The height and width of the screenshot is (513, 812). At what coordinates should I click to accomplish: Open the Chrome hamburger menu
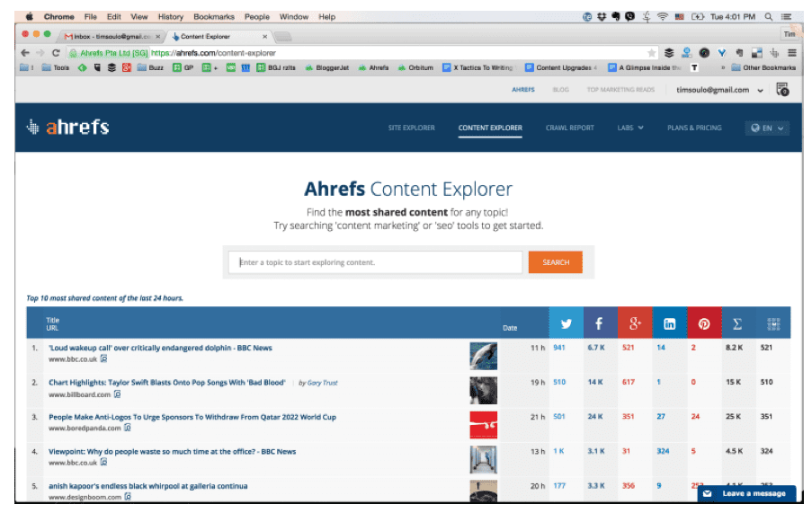pos(791,53)
